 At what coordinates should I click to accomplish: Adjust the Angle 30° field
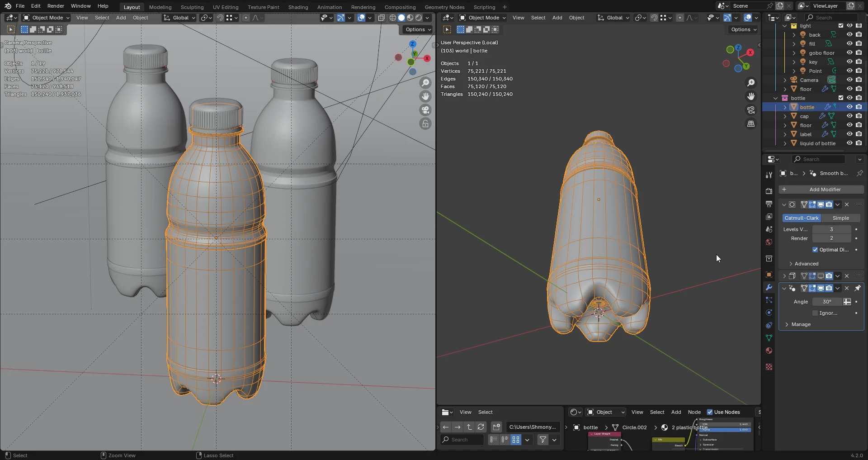827,302
